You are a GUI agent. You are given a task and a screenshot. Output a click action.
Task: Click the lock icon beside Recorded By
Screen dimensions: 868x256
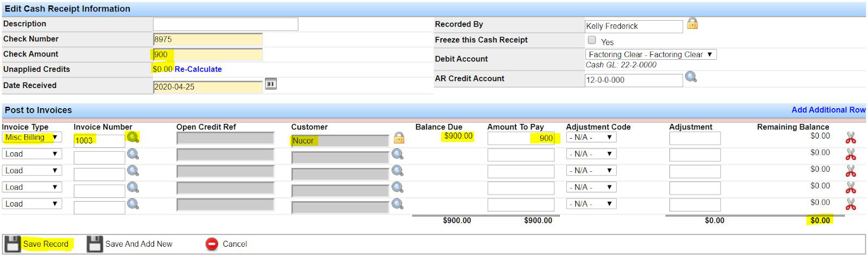coord(692,23)
